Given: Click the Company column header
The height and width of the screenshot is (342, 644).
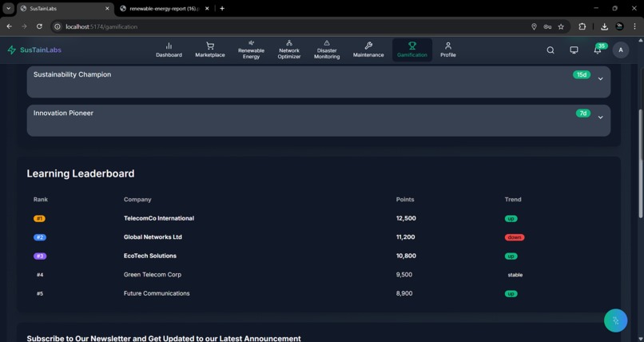Looking at the screenshot, I should click(x=137, y=200).
